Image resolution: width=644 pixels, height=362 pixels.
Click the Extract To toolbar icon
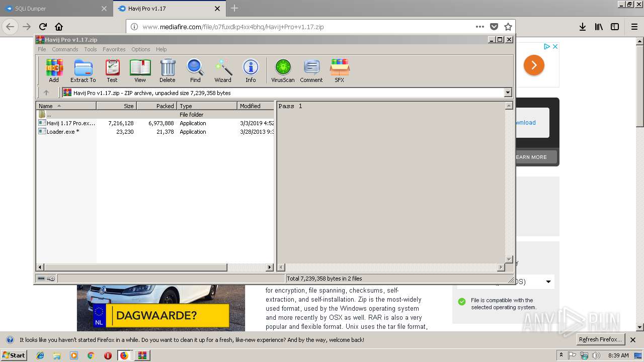tap(83, 71)
